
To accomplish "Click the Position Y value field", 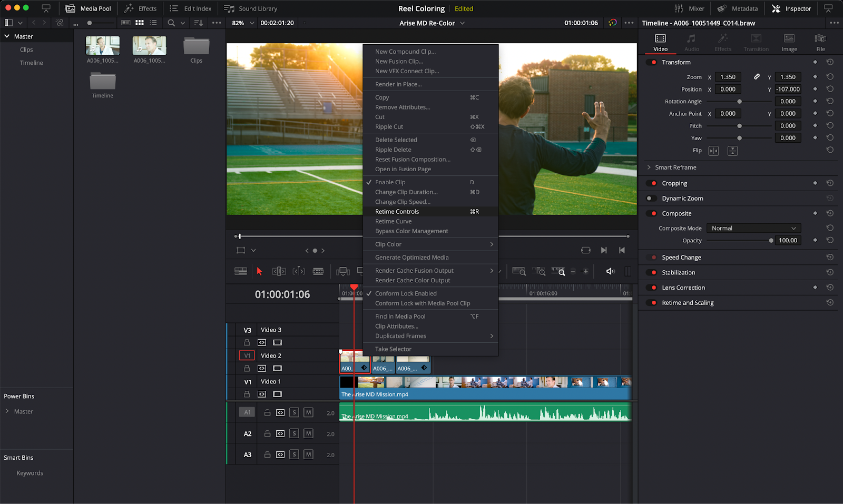I will tap(788, 90).
